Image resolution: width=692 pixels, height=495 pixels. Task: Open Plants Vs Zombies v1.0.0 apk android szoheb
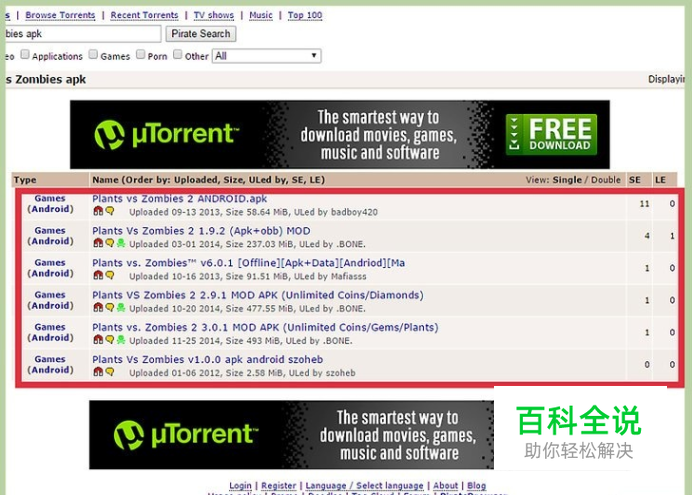tap(207, 360)
